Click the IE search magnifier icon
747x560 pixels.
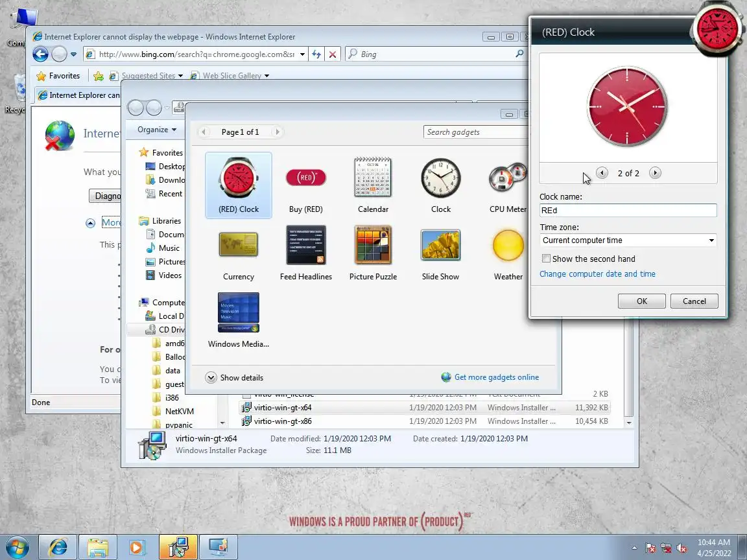pos(519,54)
